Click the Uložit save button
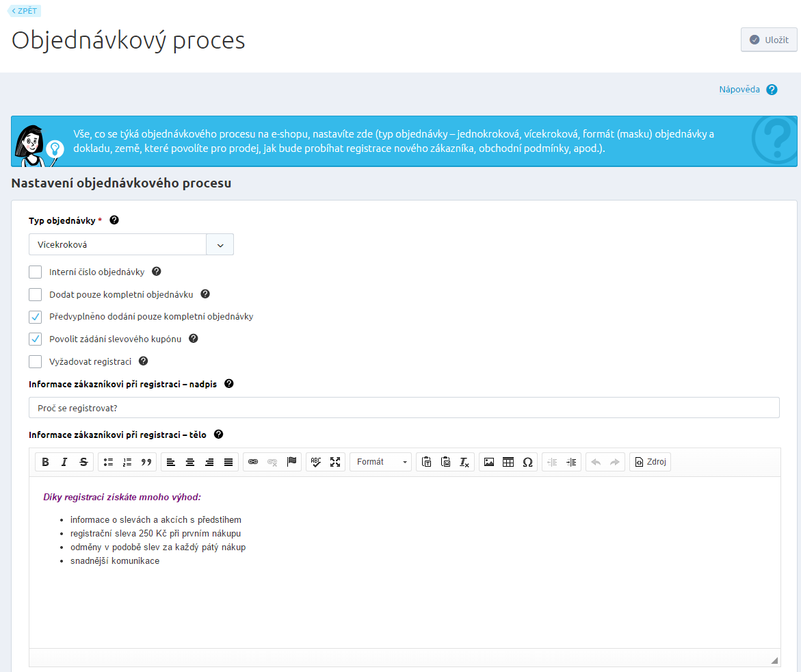 click(769, 40)
